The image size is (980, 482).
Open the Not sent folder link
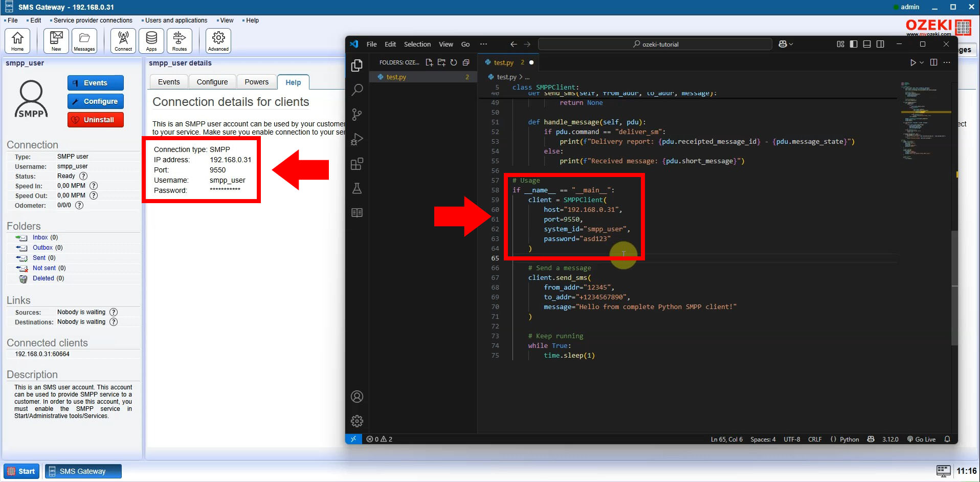44,268
